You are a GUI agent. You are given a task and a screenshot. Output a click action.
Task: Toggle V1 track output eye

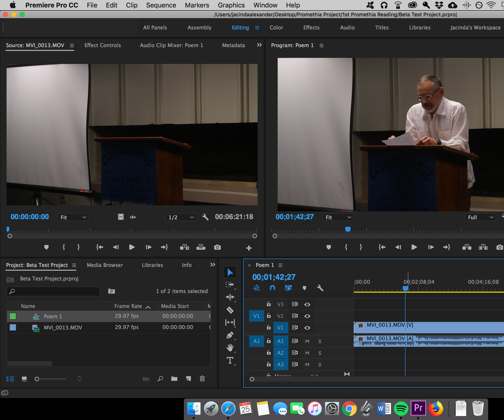click(307, 328)
